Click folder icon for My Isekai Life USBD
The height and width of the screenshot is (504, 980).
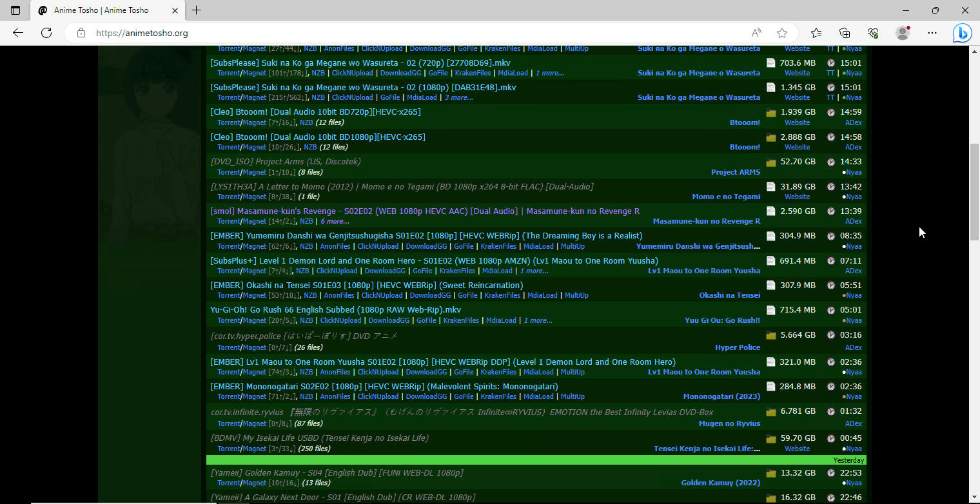pyautogui.click(x=770, y=439)
